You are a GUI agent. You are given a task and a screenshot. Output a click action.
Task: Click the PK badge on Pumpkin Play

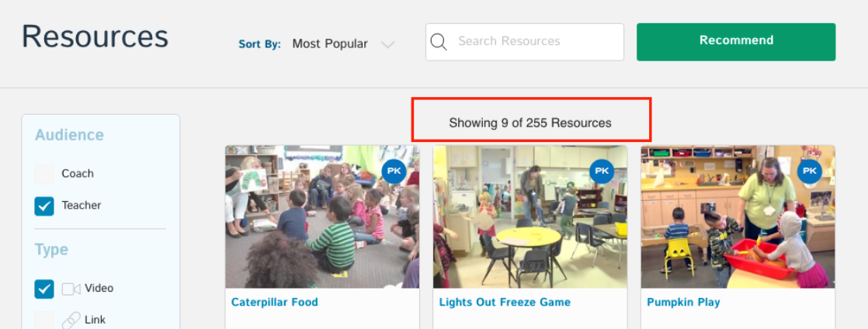809,171
